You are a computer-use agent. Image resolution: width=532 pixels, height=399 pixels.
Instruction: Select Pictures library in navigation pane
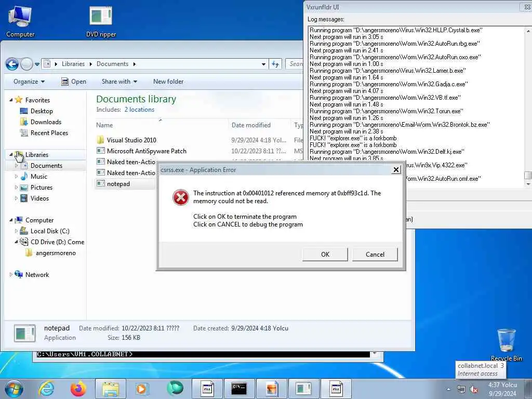click(x=42, y=187)
